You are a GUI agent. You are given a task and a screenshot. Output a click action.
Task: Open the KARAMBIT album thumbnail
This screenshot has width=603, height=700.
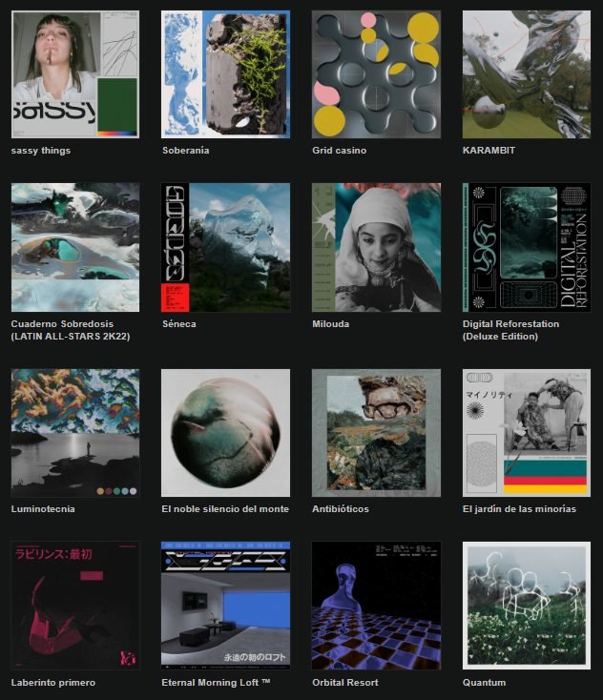coord(526,74)
